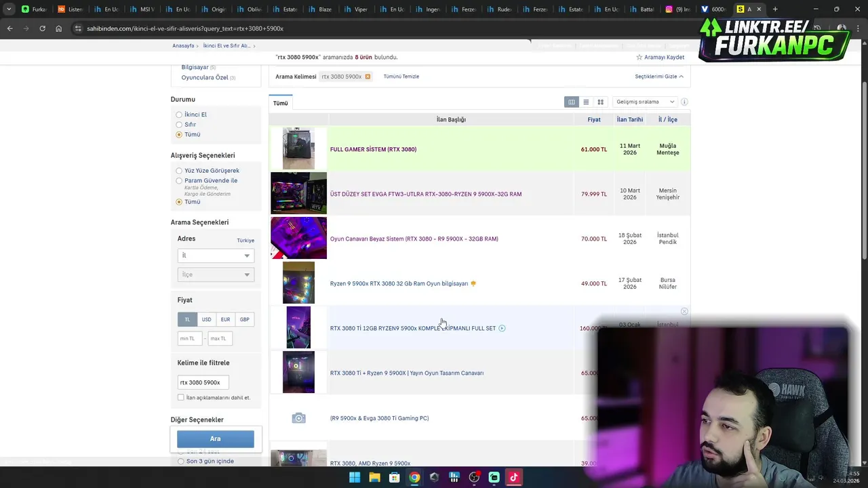Remove the rtx 3080 5900x keyword tag
Image resolution: width=868 pixels, height=488 pixels.
[x=368, y=77]
